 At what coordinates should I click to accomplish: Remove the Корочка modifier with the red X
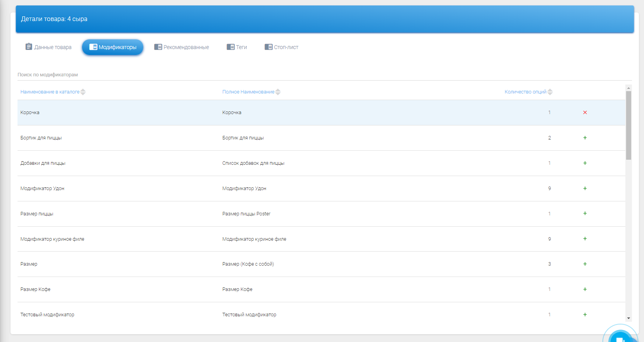(585, 113)
